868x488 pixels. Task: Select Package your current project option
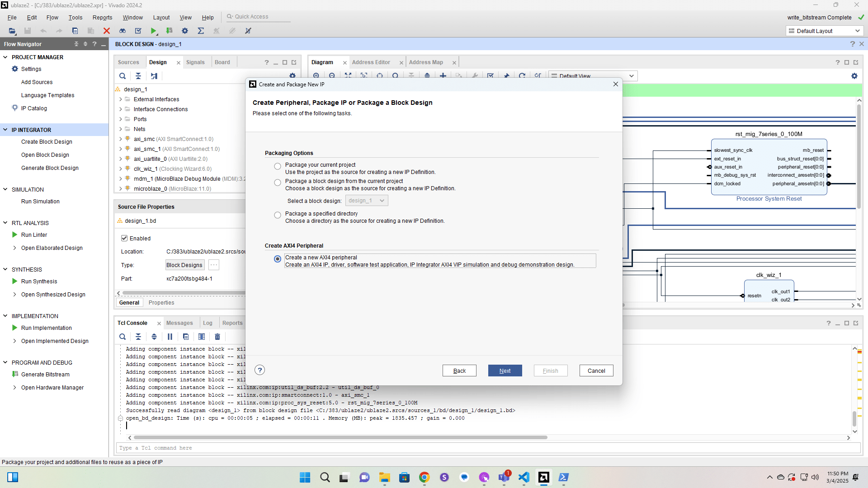point(278,166)
